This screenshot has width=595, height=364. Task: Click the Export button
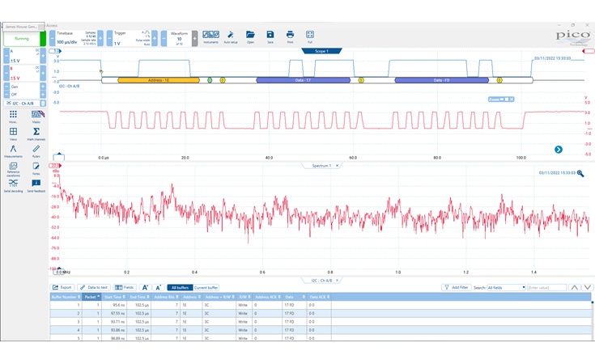pyautogui.click(x=62, y=287)
